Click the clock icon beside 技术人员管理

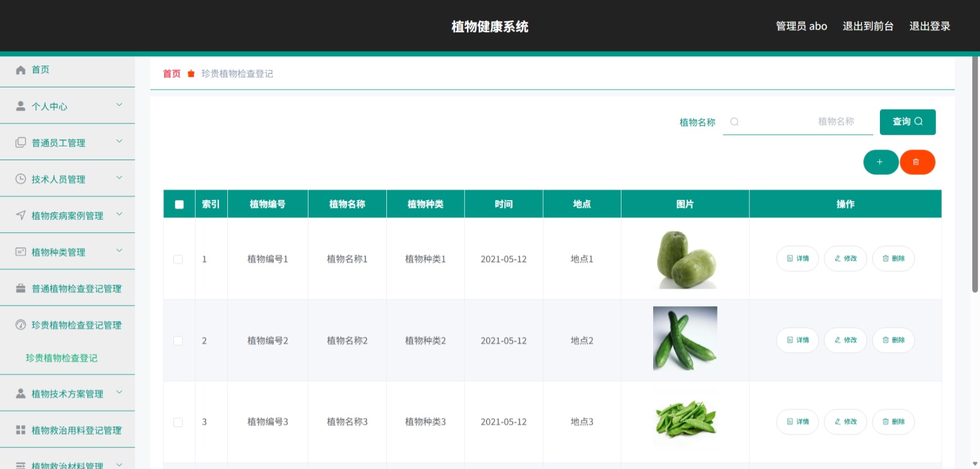(x=21, y=179)
